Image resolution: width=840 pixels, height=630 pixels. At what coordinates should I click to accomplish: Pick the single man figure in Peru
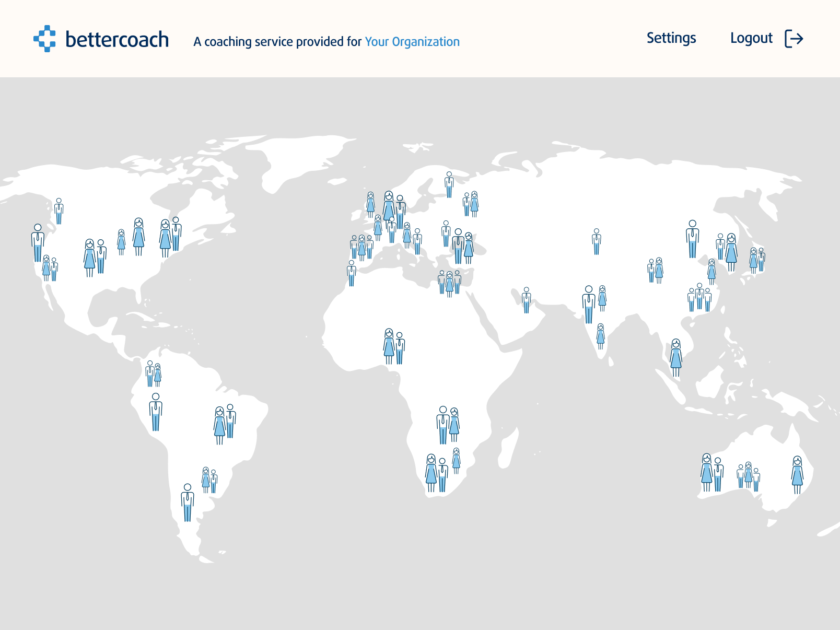[156, 412]
